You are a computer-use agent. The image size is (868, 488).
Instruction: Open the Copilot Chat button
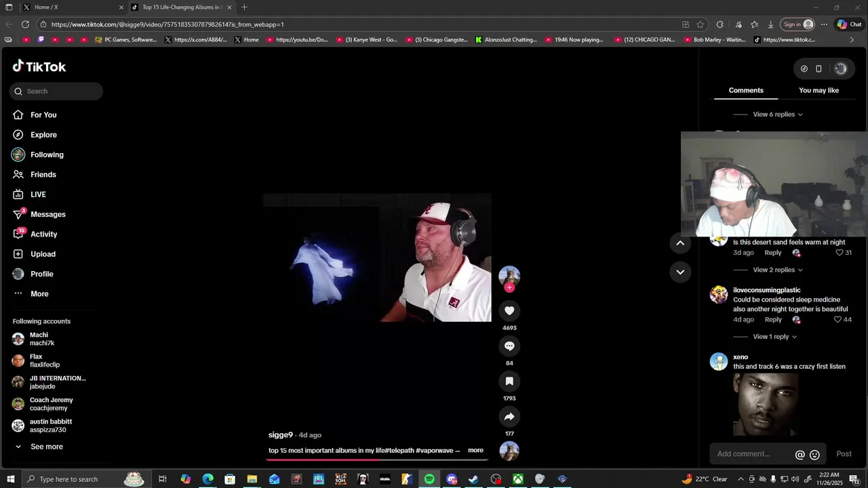click(849, 24)
